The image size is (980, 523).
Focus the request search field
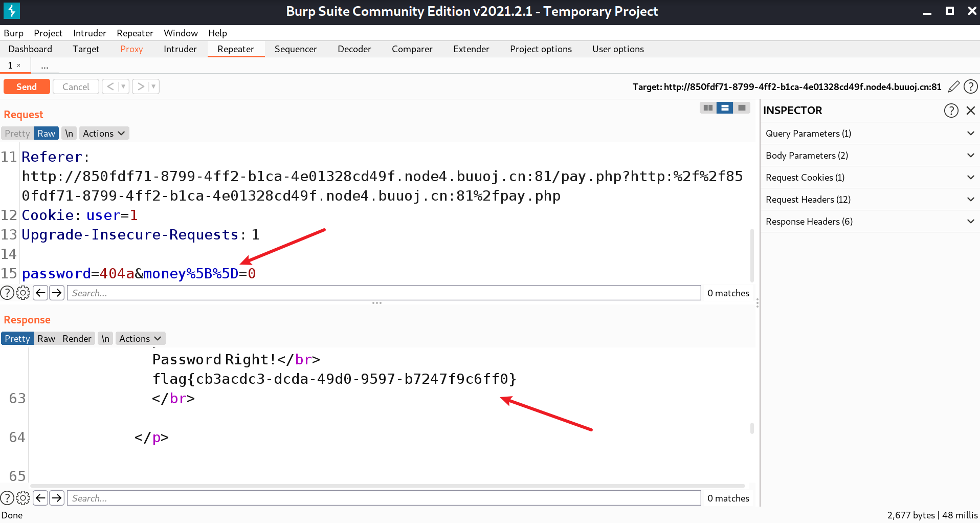coord(384,293)
